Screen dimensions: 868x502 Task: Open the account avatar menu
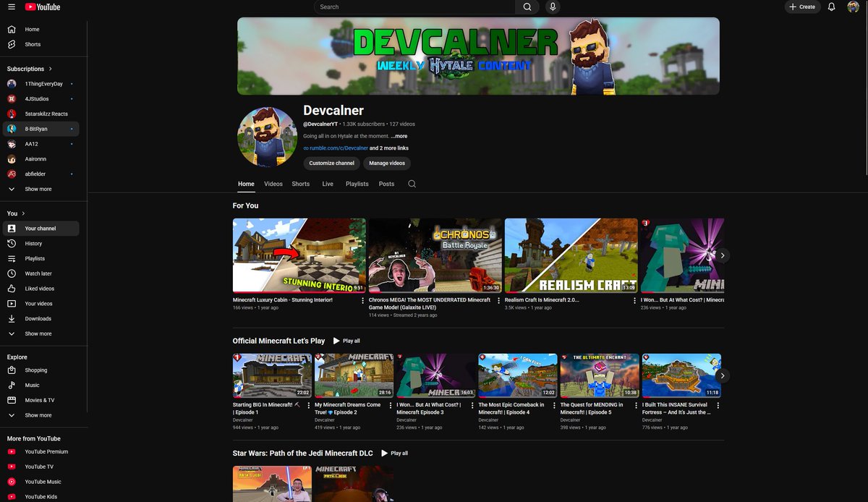pyautogui.click(x=853, y=7)
